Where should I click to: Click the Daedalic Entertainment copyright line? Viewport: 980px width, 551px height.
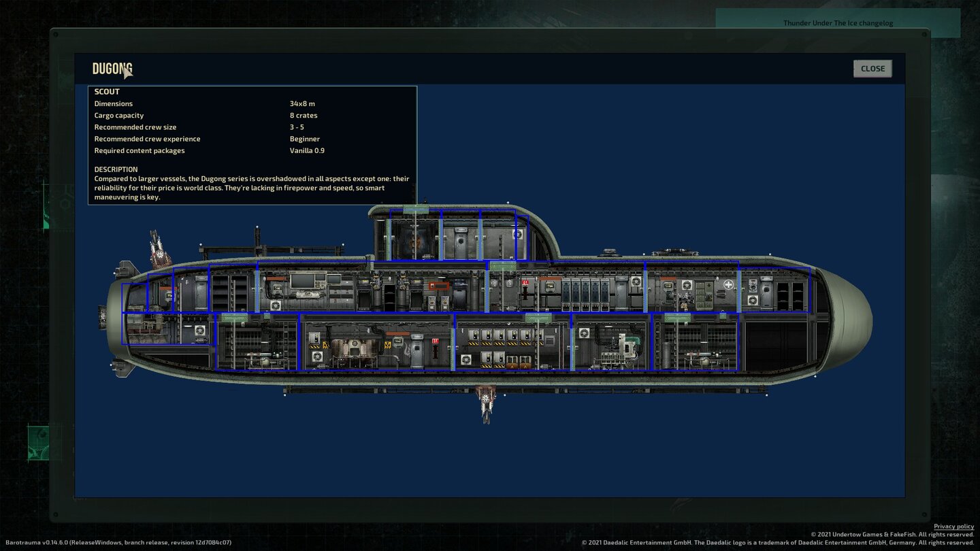point(778,543)
